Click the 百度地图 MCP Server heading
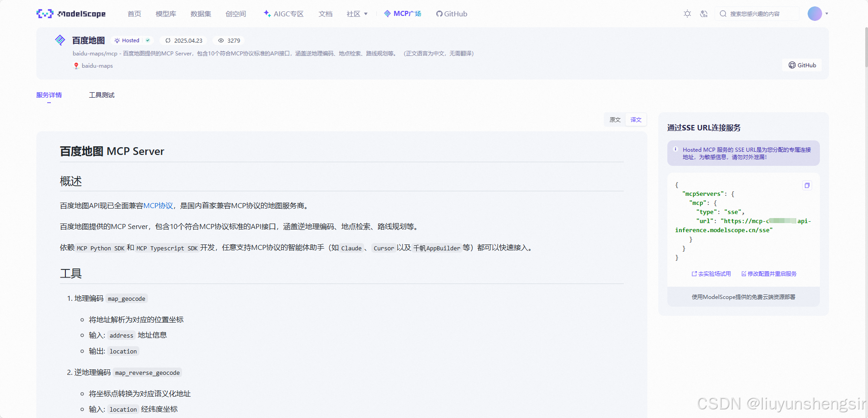This screenshot has width=868, height=418. pos(112,151)
